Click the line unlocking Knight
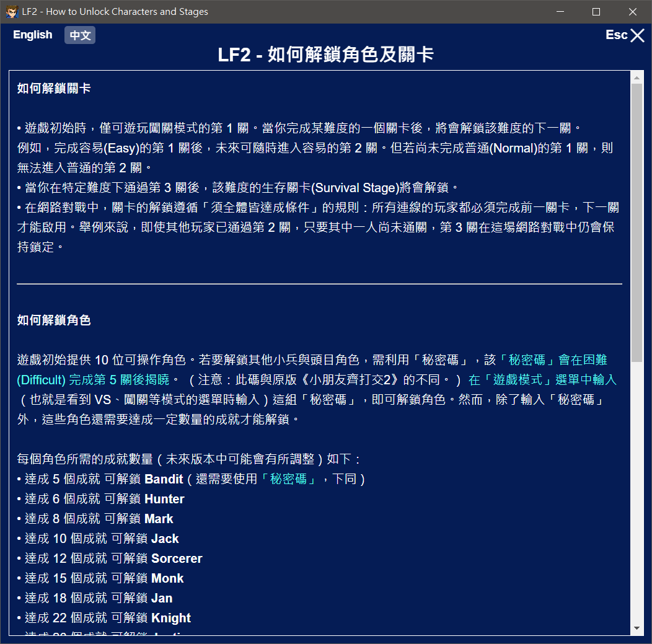Image resolution: width=652 pixels, height=644 pixels. coord(104,618)
